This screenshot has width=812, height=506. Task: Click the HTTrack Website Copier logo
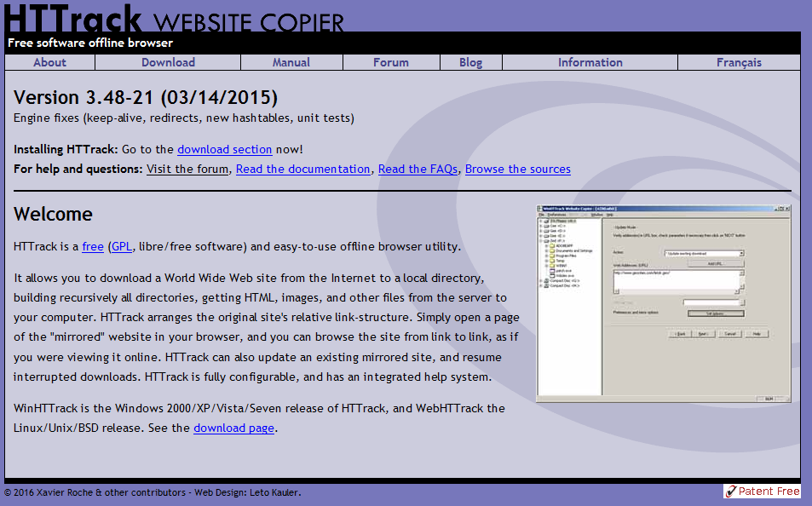(x=174, y=19)
